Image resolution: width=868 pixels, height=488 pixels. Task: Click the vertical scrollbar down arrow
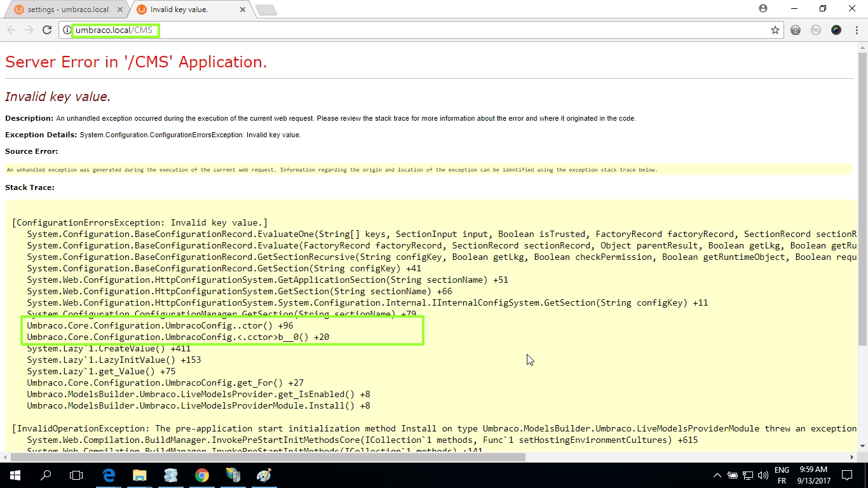point(862,445)
